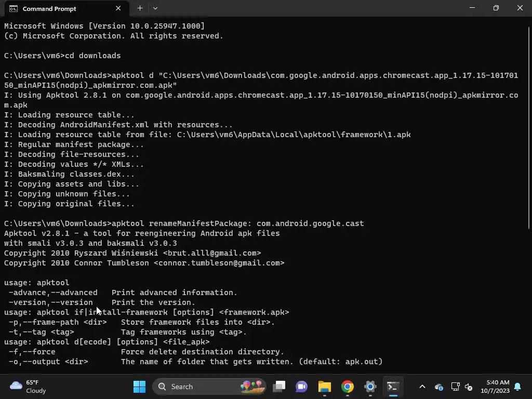Open the weather widget showing 65°F Cloudy
The width and height of the screenshot is (532, 399).
pyautogui.click(x=28, y=387)
